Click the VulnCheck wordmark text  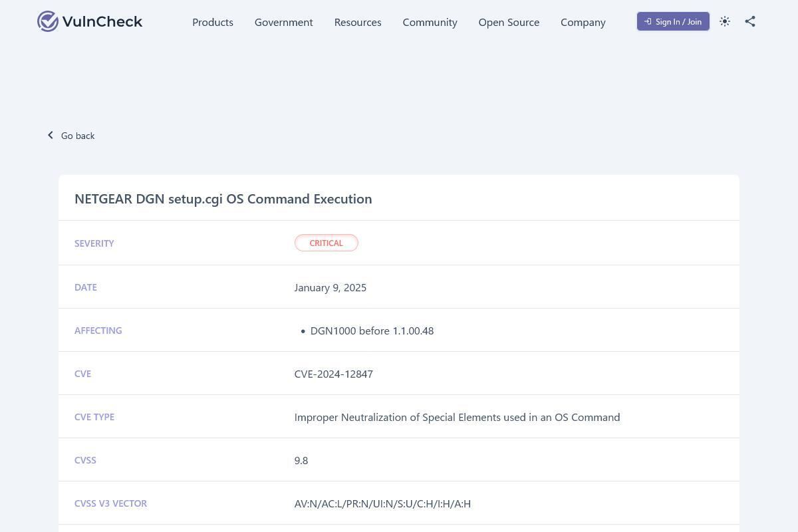pyautogui.click(x=102, y=21)
